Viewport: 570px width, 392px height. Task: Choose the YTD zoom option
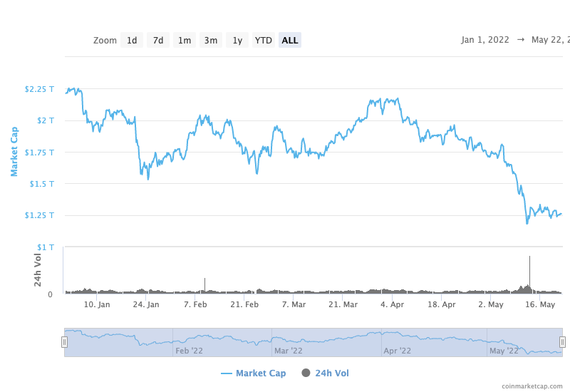[264, 40]
